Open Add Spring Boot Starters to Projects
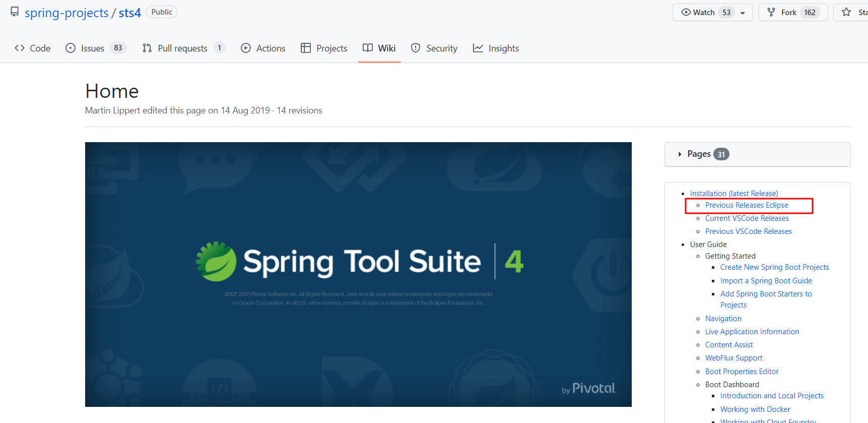868x423 pixels. [766, 299]
